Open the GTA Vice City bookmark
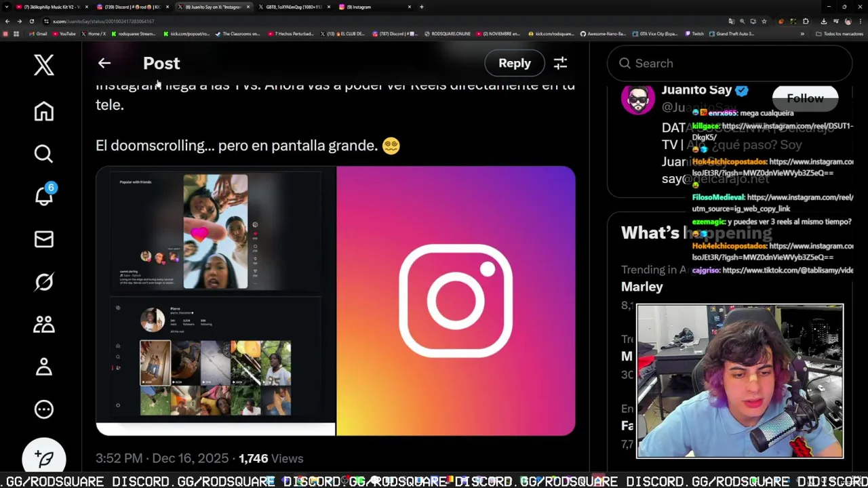Viewport: 868px width, 488px height. [655, 33]
